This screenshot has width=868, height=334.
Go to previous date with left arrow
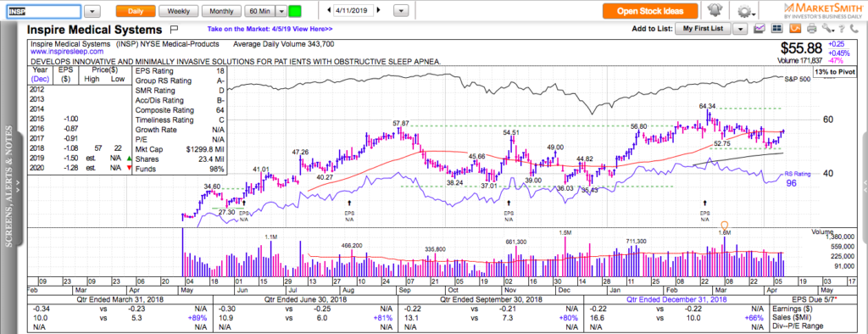pyautogui.click(x=330, y=10)
